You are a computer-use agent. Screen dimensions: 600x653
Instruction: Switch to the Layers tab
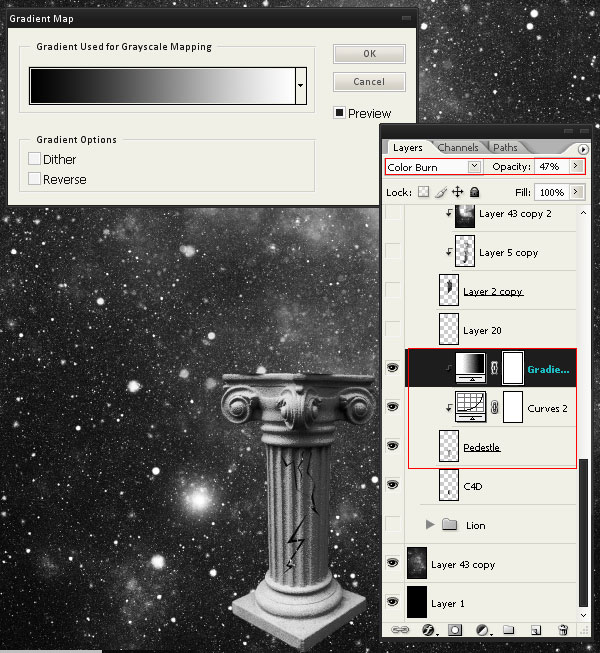pos(408,147)
